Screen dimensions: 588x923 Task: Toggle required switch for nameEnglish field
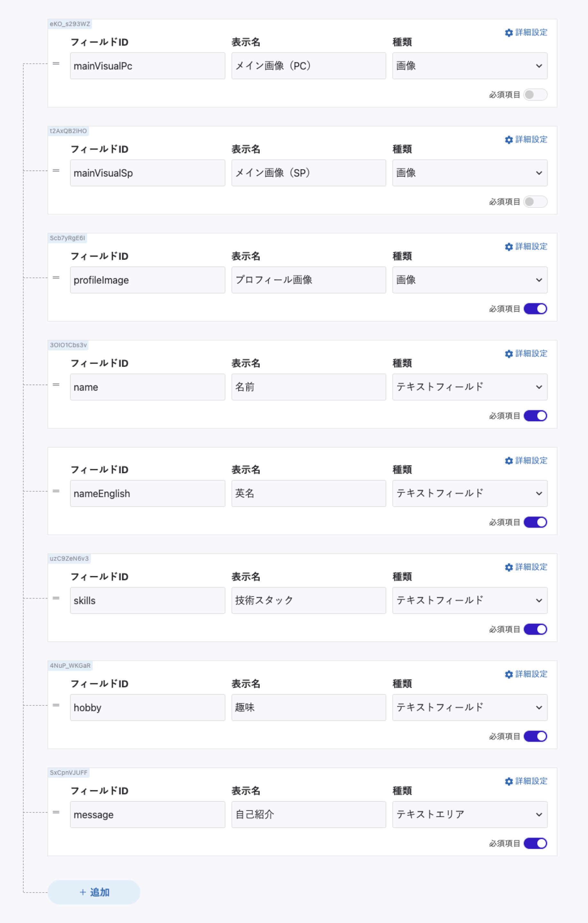535,522
